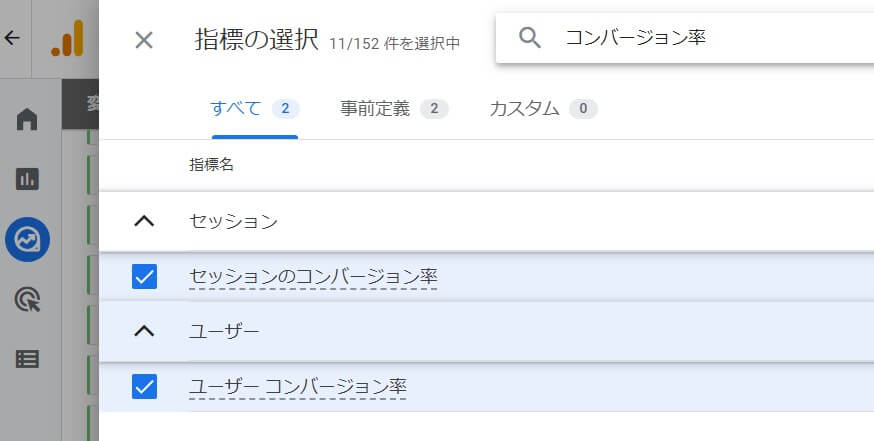Collapse the セッション group
This screenshot has height=441, width=874.
pos(144,221)
